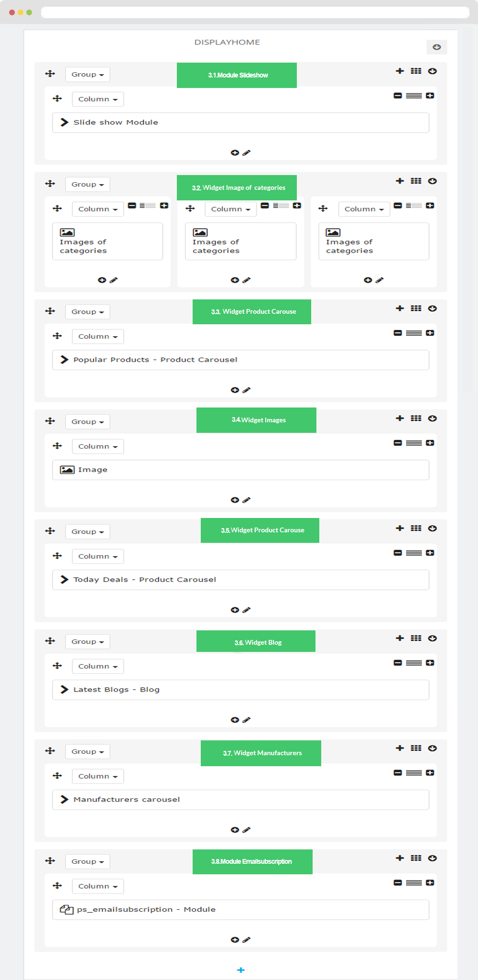Click the first Images of categories widget

pos(108,242)
